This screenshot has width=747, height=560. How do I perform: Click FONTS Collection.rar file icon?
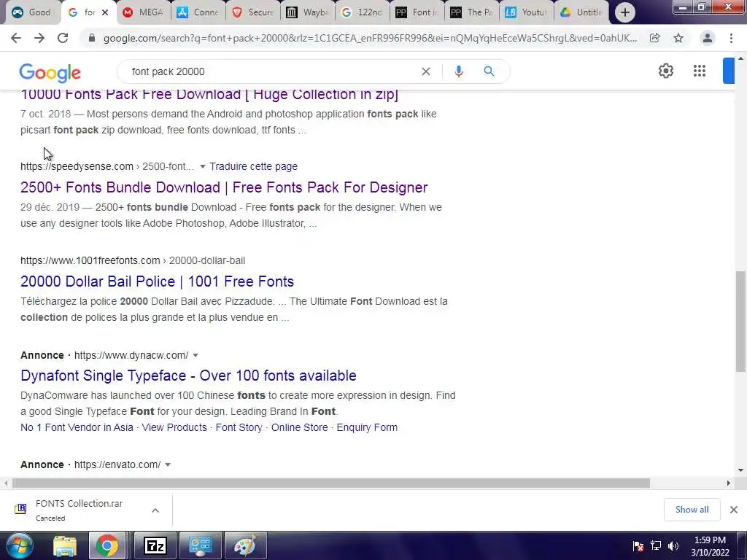tap(20, 509)
